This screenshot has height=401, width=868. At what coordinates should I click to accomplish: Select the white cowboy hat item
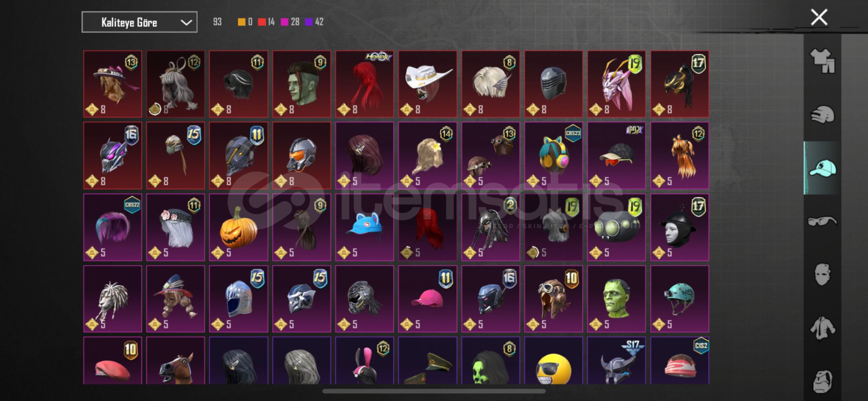coord(427,84)
